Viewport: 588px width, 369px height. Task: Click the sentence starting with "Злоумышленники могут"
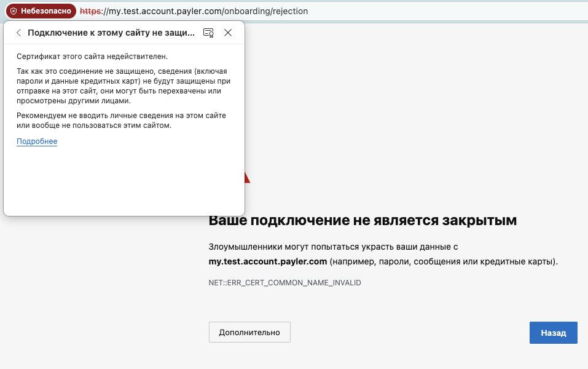[x=334, y=247]
